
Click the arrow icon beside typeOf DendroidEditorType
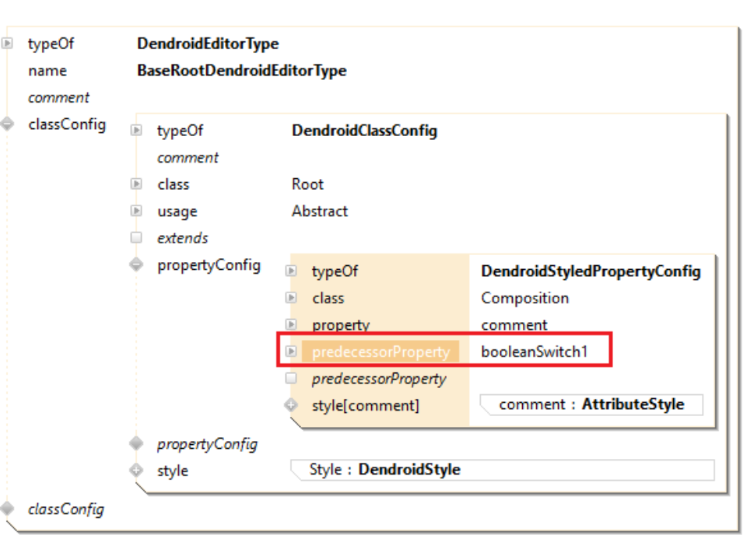[x=8, y=44]
